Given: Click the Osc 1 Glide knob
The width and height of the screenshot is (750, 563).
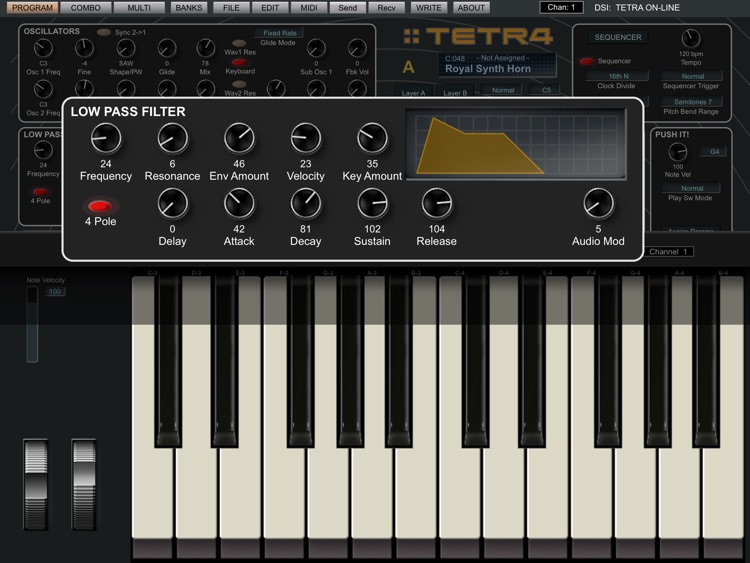Looking at the screenshot, I should pyautogui.click(x=167, y=48).
